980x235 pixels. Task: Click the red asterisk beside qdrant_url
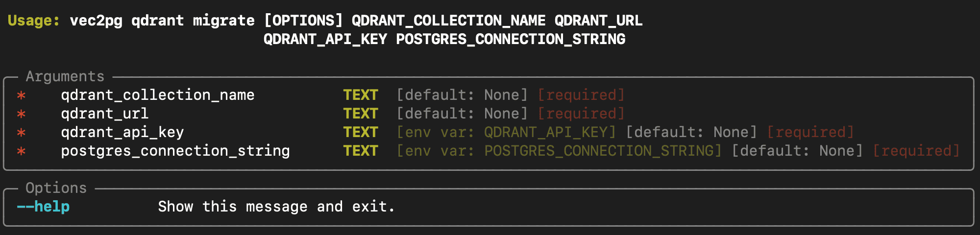click(21, 114)
